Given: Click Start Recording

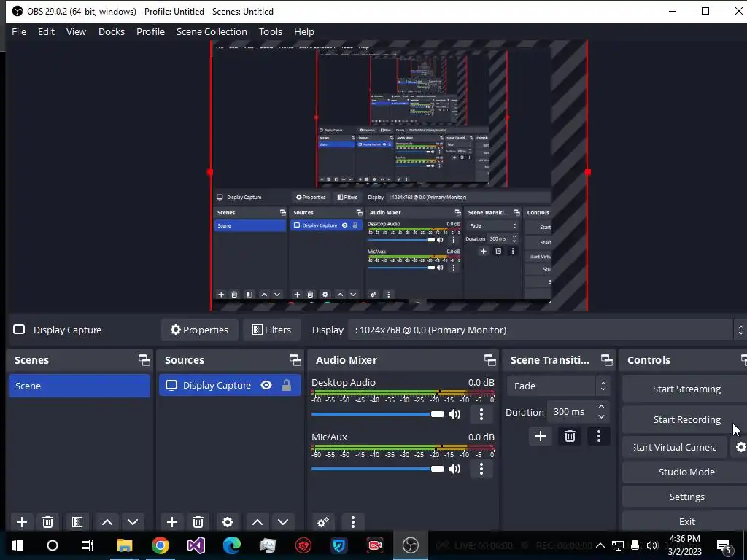Looking at the screenshot, I should 686,419.
